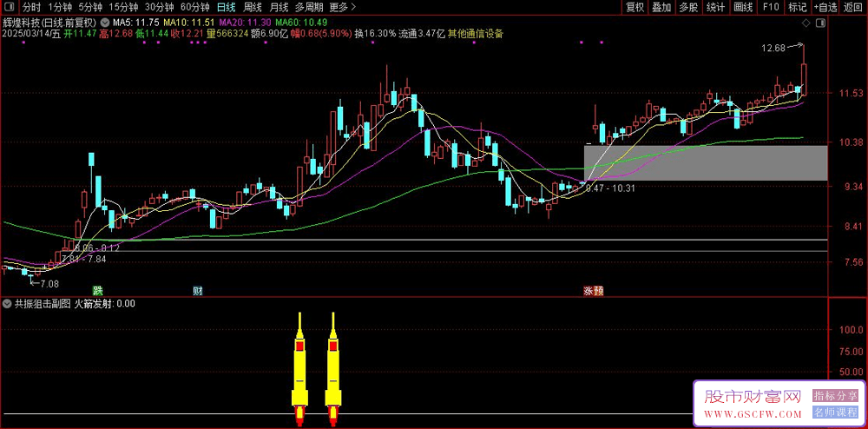Click the 9.34 price axis label
Screen dimensions: 868x429
point(853,187)
